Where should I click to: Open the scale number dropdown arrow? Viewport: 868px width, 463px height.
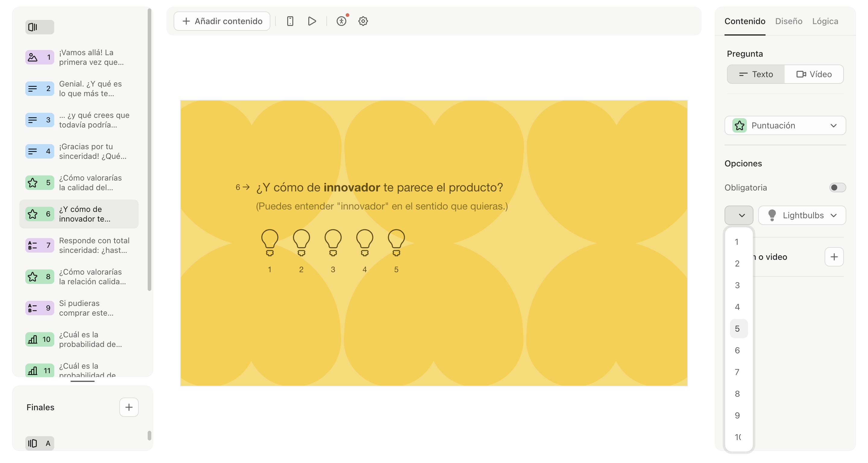739,215
